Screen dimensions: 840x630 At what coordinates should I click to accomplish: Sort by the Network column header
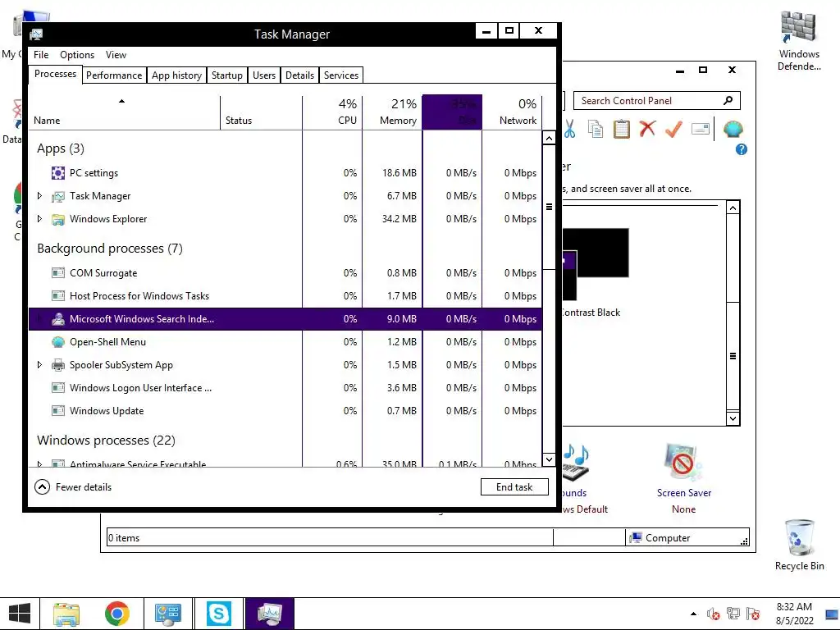click(x=512, y=113)
